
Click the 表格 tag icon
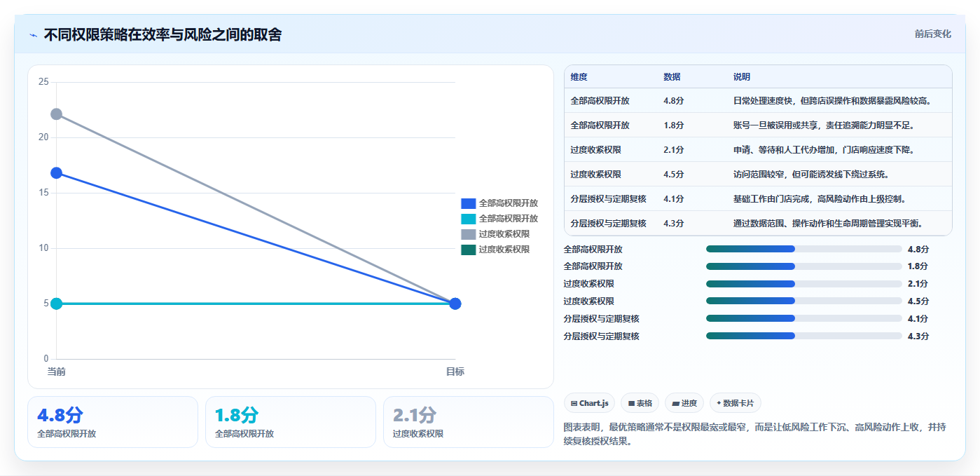(x=631, y=403)
